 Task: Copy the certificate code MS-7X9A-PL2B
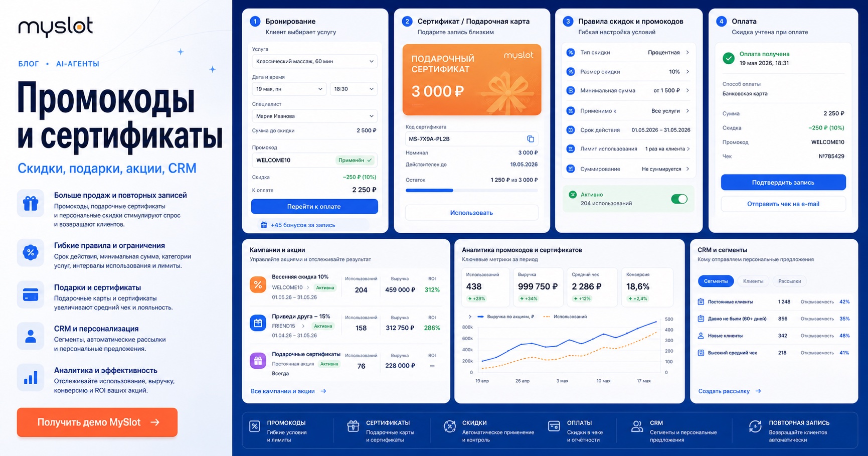[531, 139]
